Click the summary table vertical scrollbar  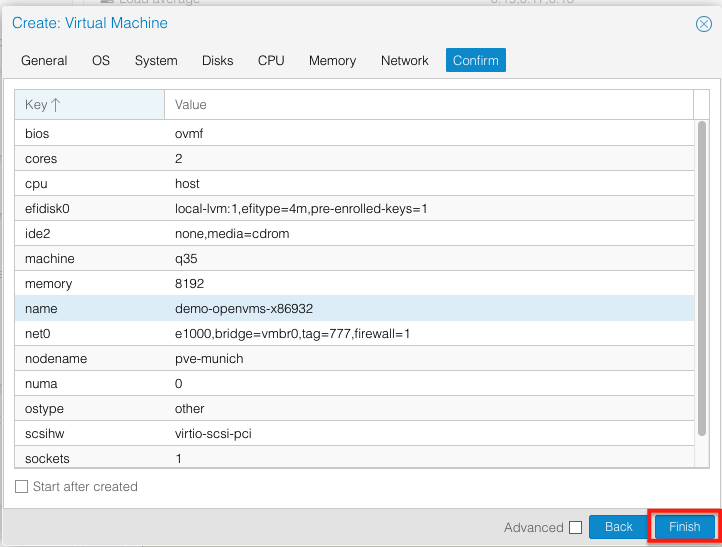pos(702,278)
